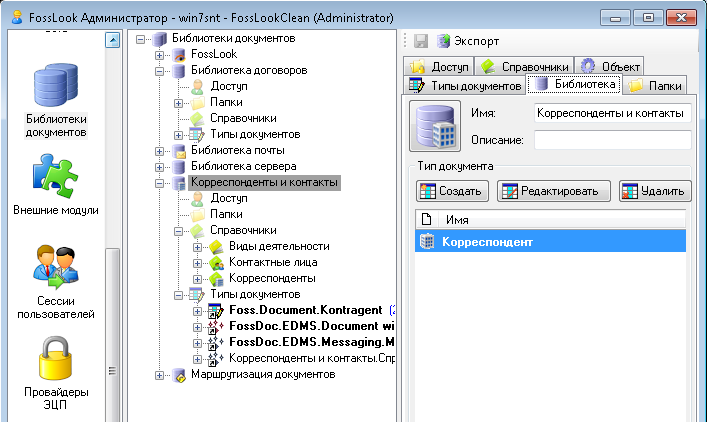Screen dimensions: 707x422
Task: Select the Библиотека tab
Action: coord(574,84)
